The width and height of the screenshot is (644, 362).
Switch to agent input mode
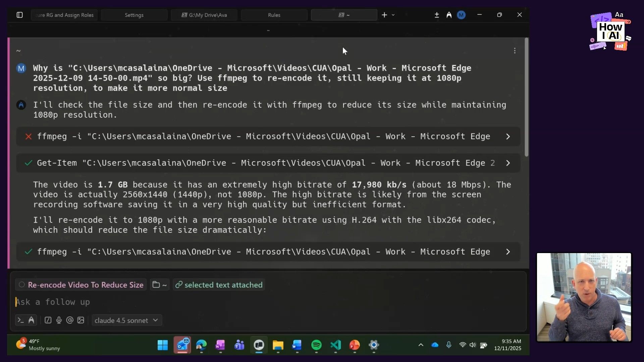(31, 320)
